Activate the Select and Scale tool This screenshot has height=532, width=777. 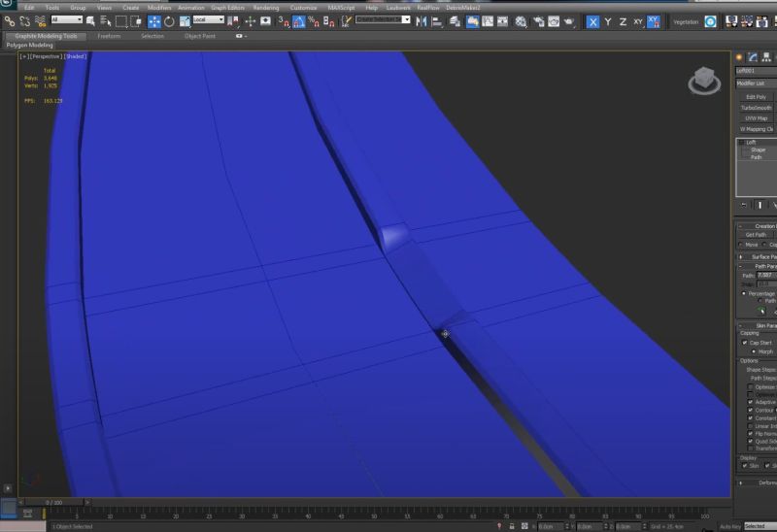tap(185, 21)
